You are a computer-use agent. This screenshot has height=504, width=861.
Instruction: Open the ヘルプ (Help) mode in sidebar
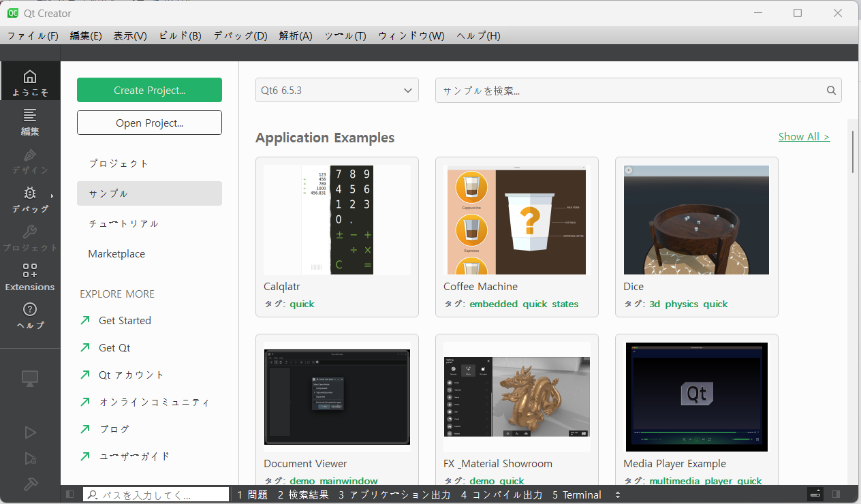(30, 315)
